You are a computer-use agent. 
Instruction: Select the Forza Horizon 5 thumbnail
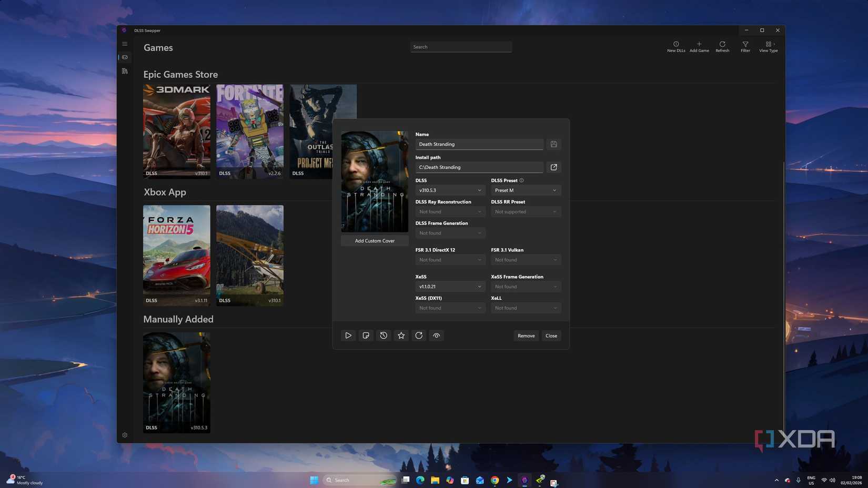click(x=177, y=256)
